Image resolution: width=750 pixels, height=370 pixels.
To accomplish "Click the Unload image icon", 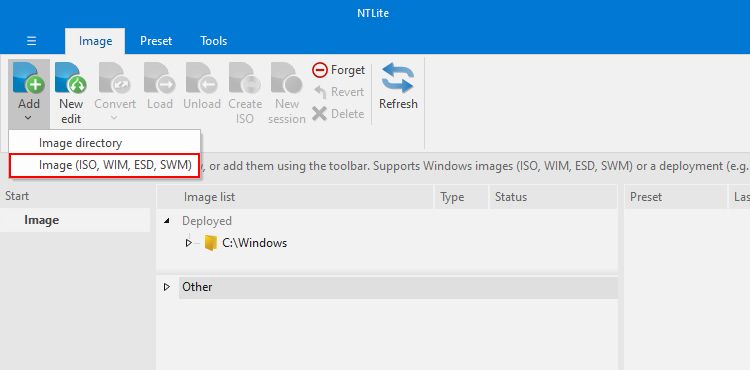I will click(x=202, y=77).
